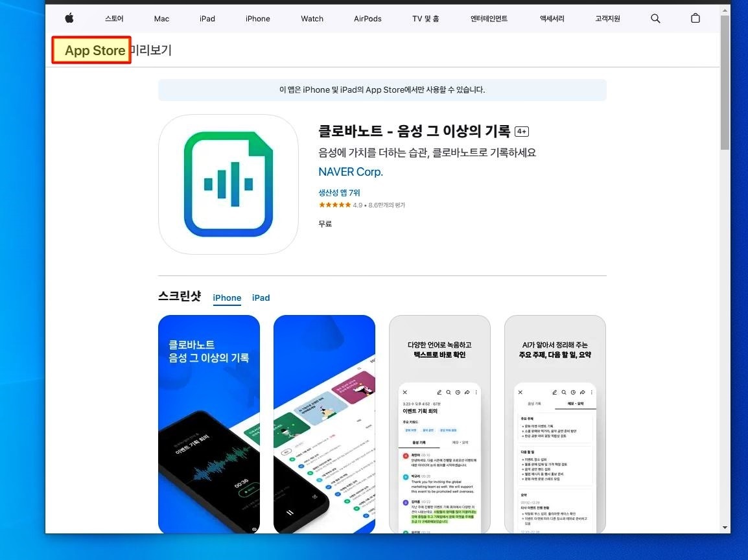Click the 스크린샷 section heading
Image resolution: width=748 pixels, height=560 pixels.
pos(180,296)
